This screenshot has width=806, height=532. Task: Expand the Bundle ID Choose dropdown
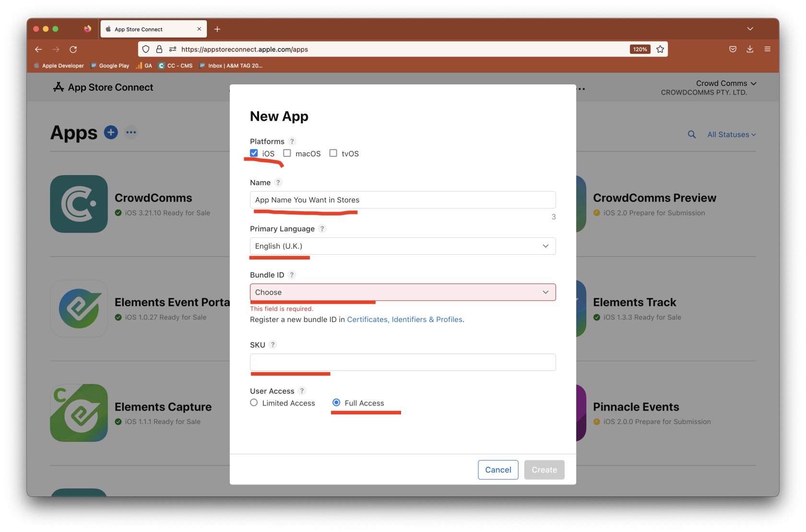click(x=403, y=293)
